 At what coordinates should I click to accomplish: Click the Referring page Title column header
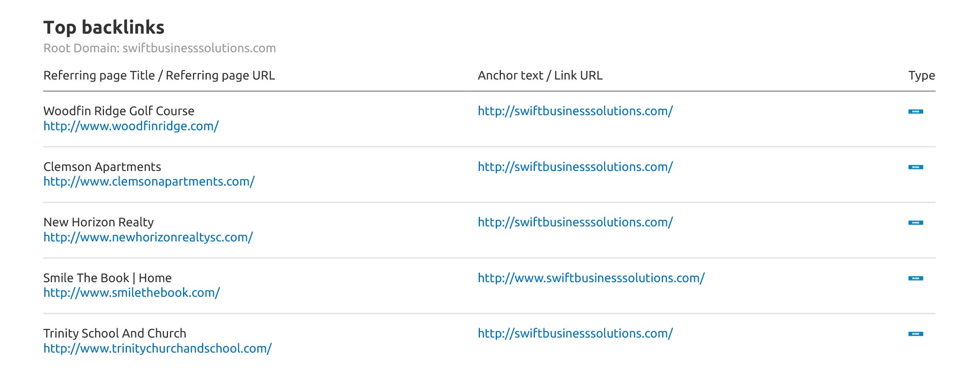[x=159, y=76]
